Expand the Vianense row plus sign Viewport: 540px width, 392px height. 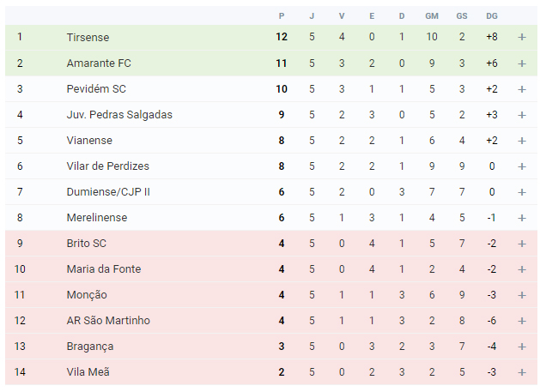(522, 141)
